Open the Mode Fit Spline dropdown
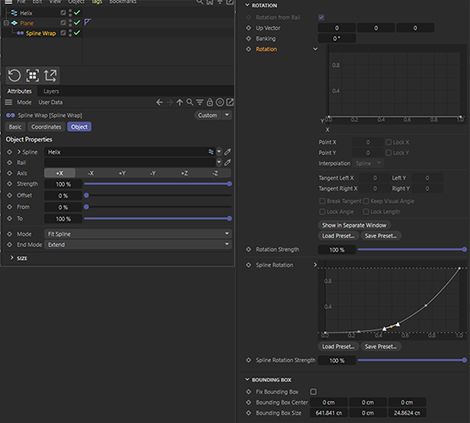This screenshot has width=470, height=423. (138, 234)
